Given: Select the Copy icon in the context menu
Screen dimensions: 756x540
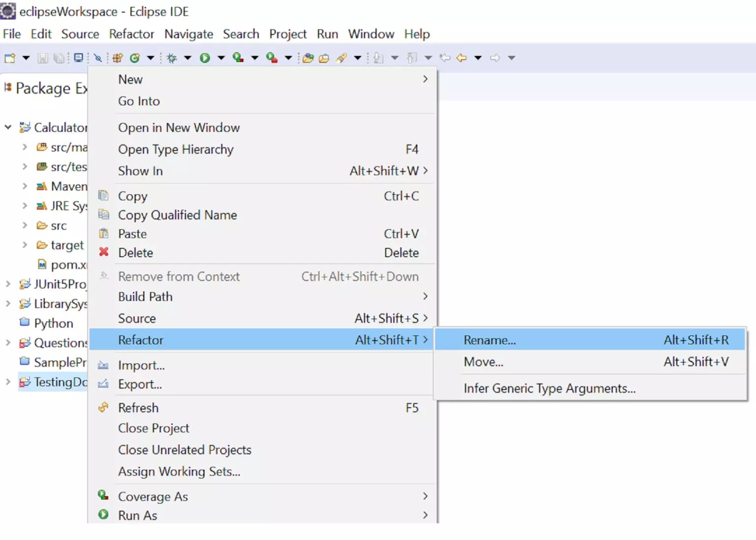Looking at the screenshot, I should click(103, 195).
